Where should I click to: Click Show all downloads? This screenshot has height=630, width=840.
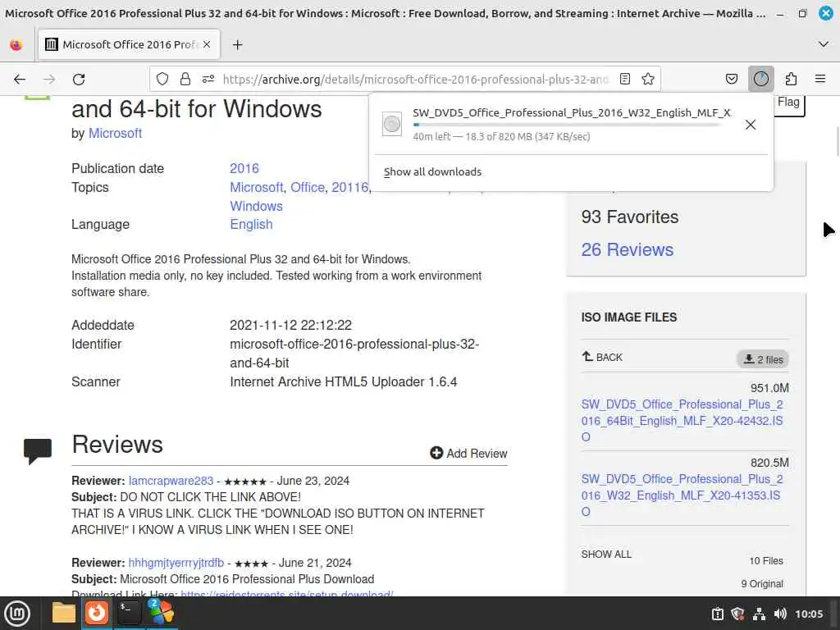[x=432, y=172]
